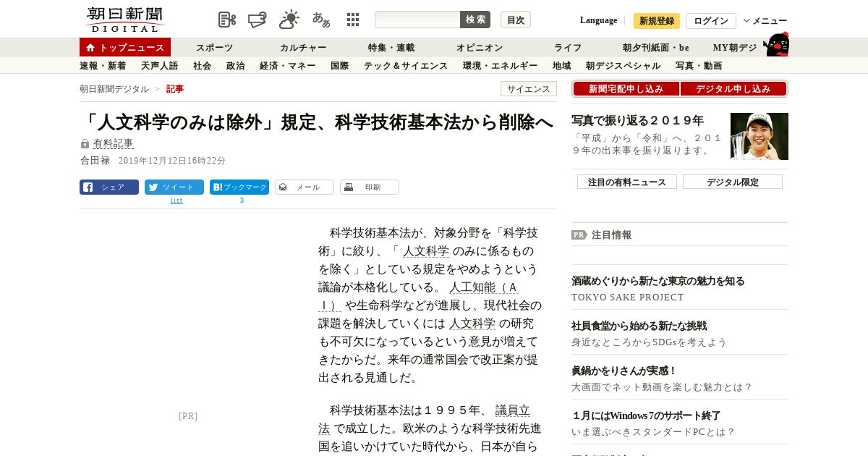868x456 pixels.
Task: Click the Hatena bookmark count 3
Action: point(242,200)
